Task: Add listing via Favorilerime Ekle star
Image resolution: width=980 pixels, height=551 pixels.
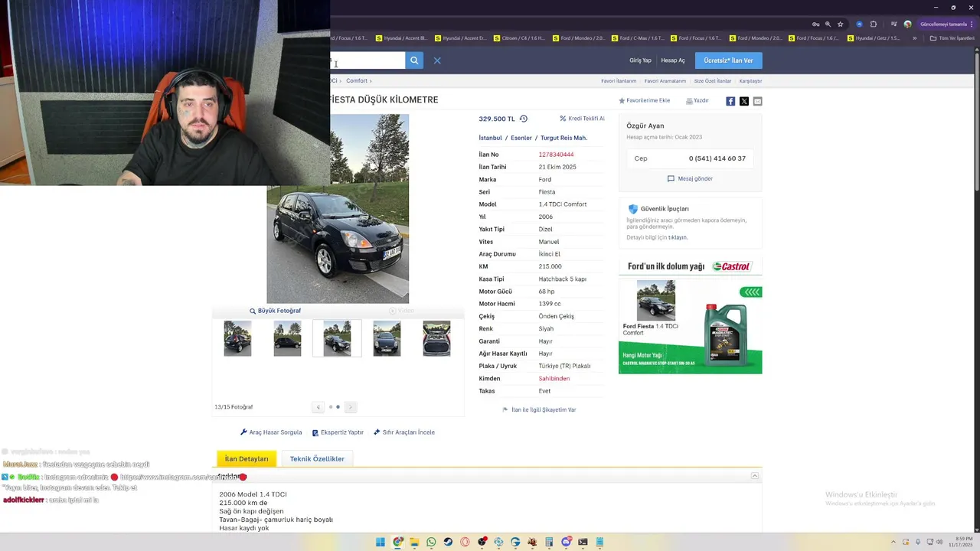Action: coord(645,100)
